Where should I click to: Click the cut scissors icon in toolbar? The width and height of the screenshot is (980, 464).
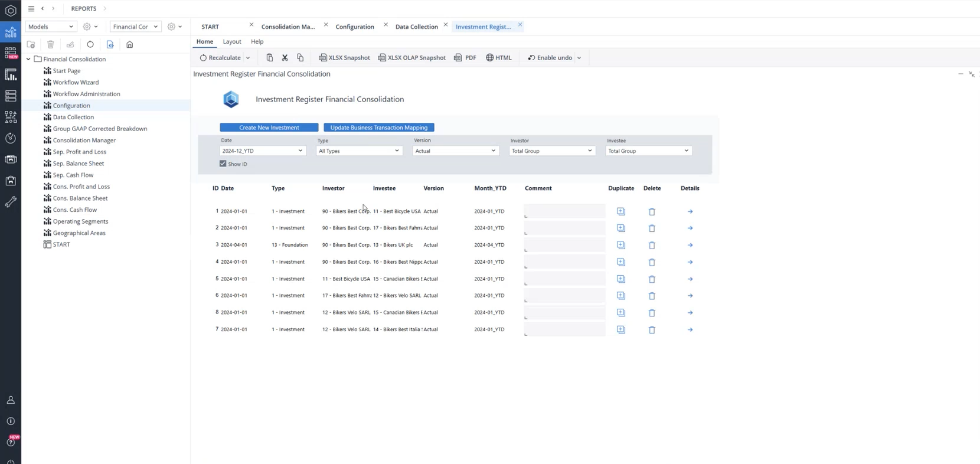285,58
